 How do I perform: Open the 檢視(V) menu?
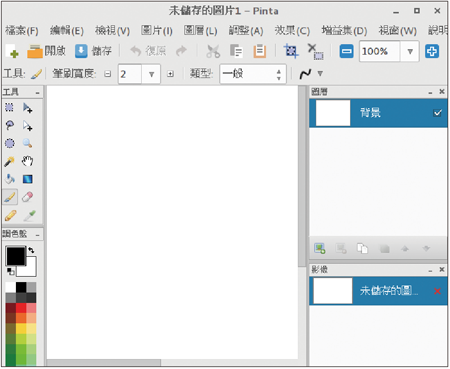[x=112, y=31]
